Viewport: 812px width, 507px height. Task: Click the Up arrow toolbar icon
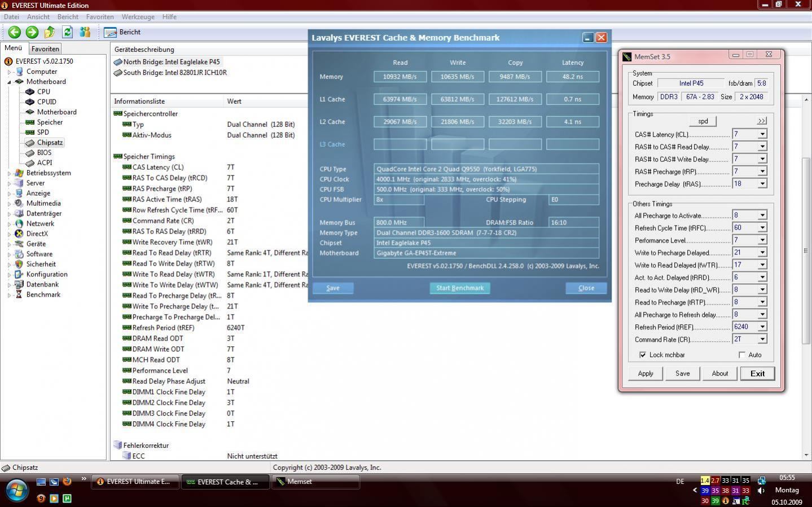coord(50,32)
